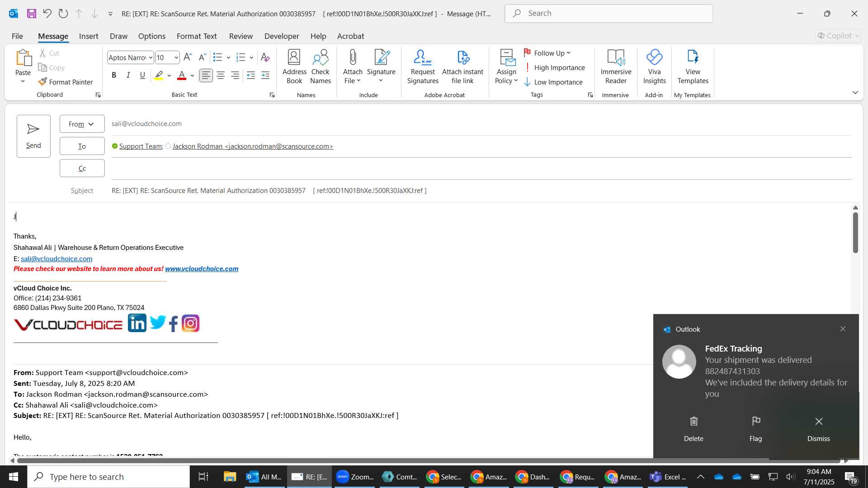The image size is (868, 488).
Task: Open numbering list dropdown arrow
Action: point(251,57)
